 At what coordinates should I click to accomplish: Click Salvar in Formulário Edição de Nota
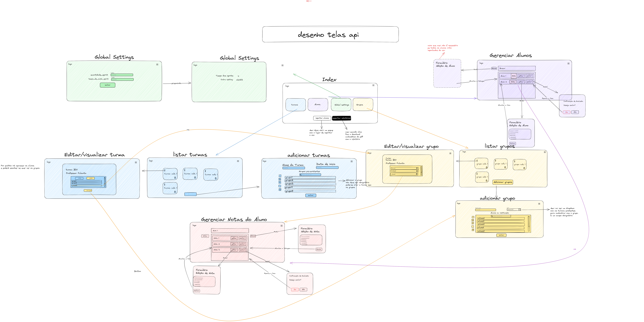[197, 291]
